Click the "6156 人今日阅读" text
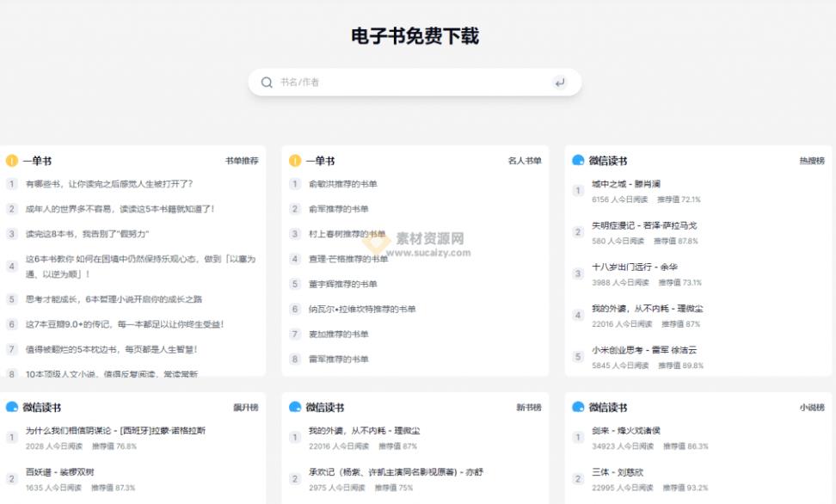 click(x=619, y=200)
